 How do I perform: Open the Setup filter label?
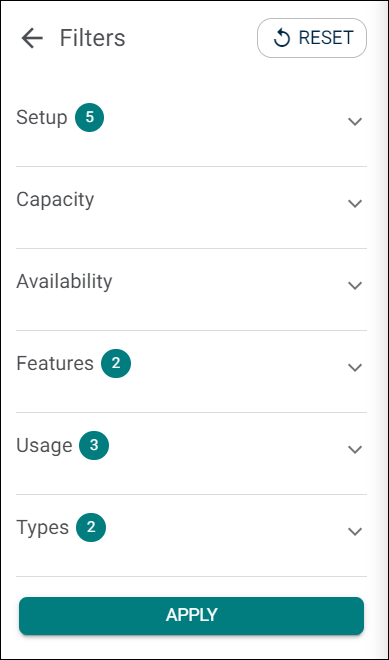point(42,118)
